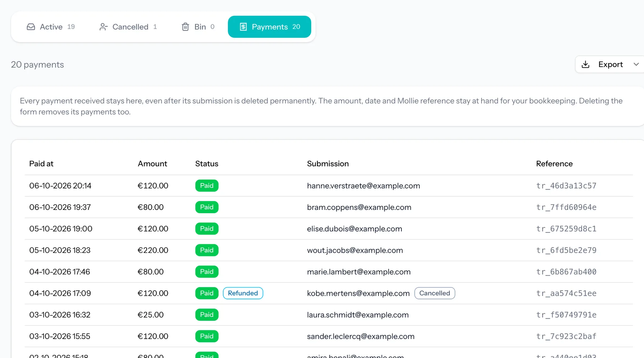Click reference tr_7c923c2baf

(566, 336)
